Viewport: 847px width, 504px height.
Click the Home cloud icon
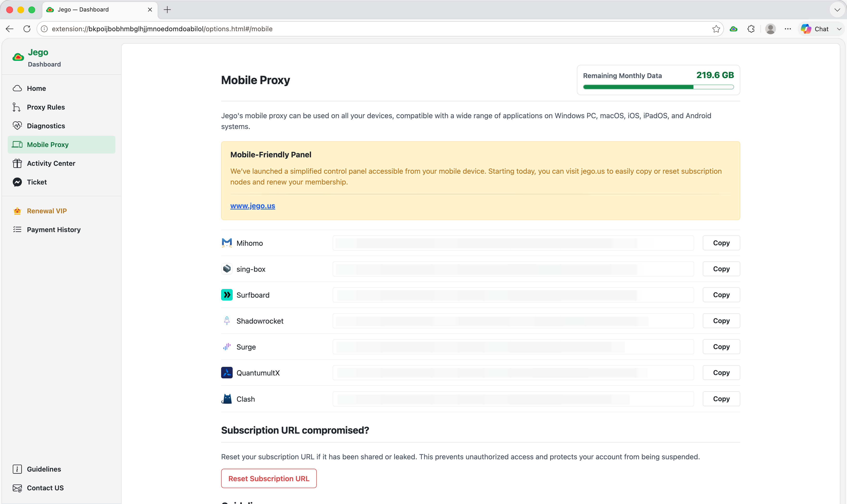(17, 88)
